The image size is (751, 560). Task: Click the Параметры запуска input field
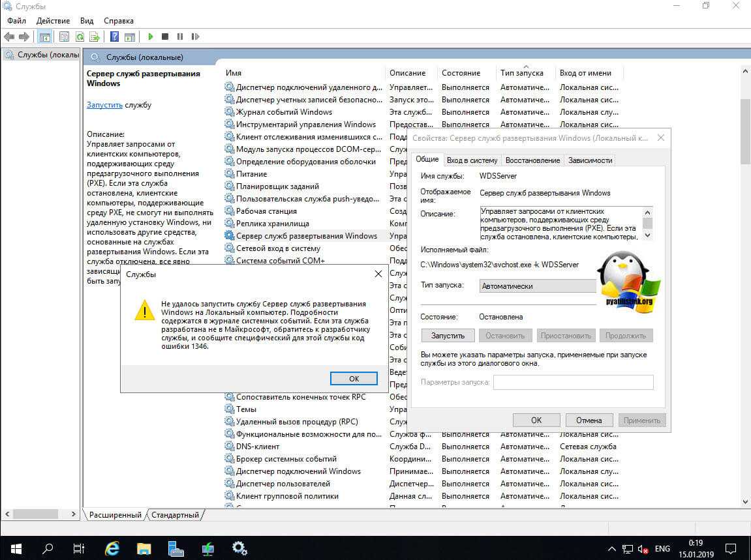point(573,383)
